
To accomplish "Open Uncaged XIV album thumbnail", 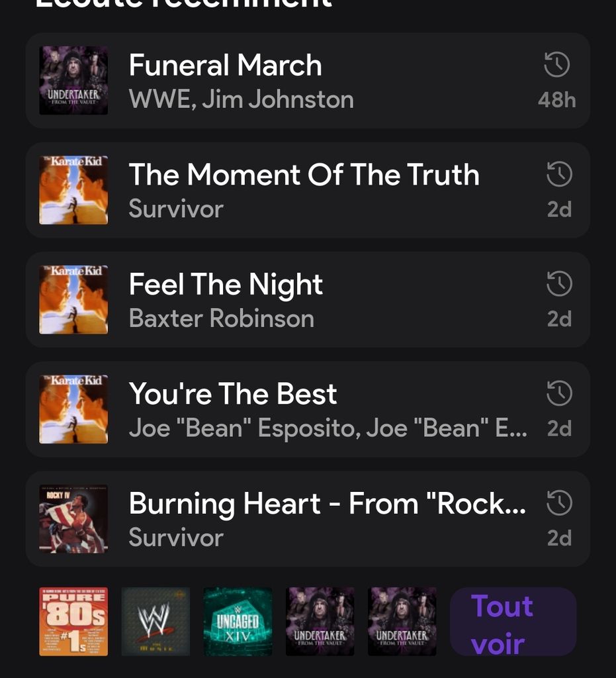I will coord(238,621).
